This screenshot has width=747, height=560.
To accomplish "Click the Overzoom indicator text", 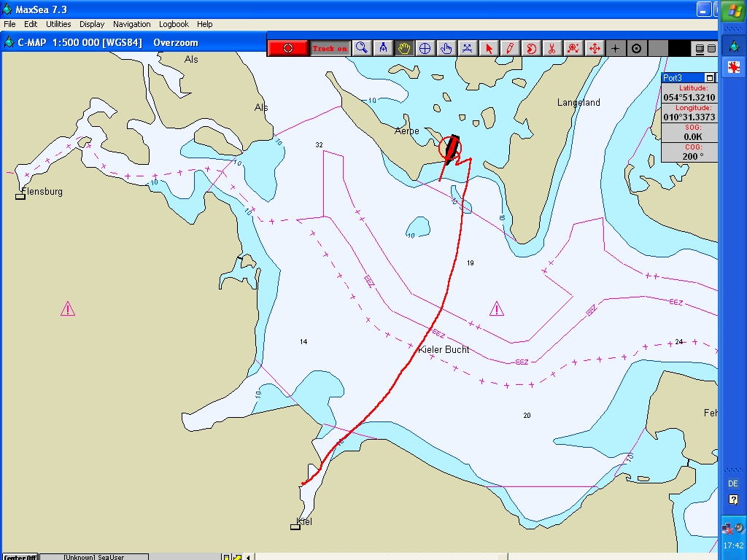I will point(176,42).
